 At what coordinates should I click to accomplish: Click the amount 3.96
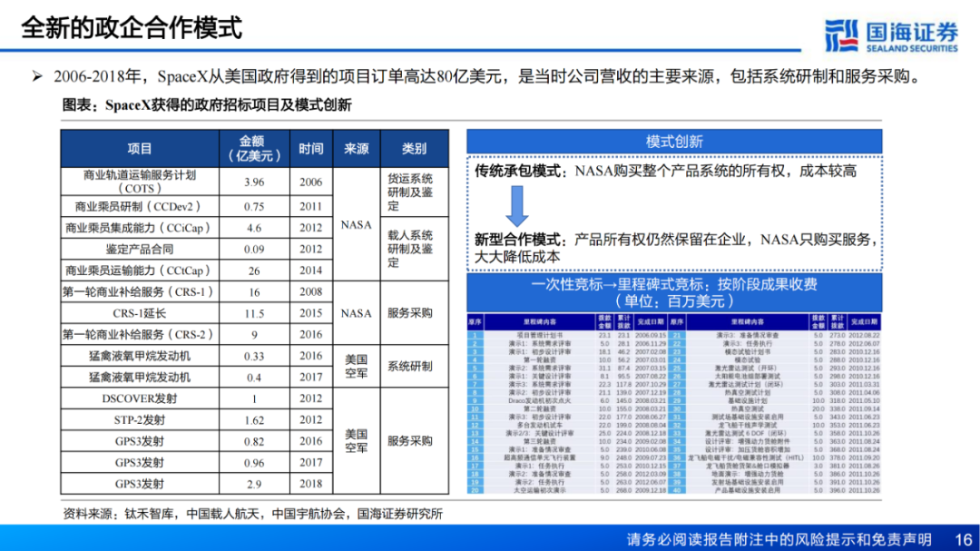[254, 182]
